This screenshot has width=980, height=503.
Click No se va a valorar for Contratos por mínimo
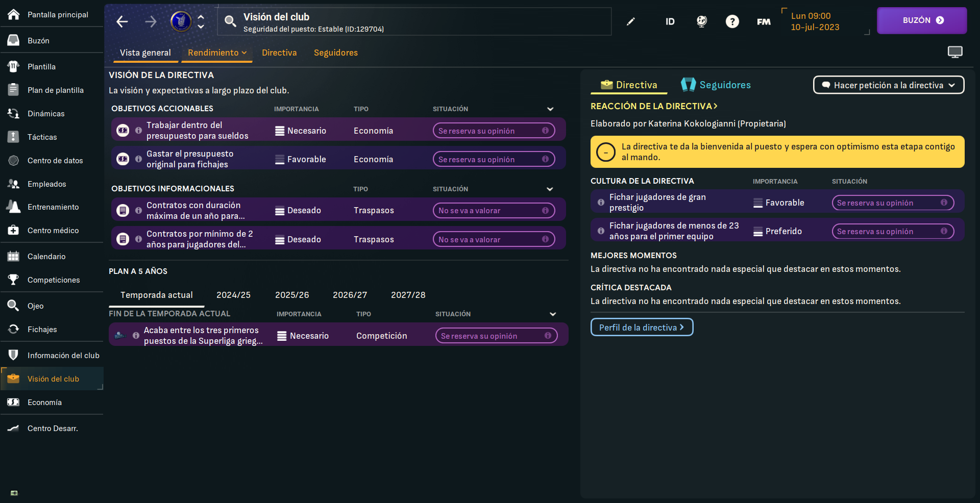494,239
